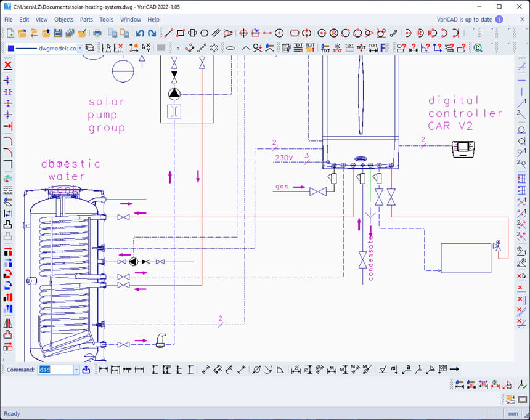
Task: Click the crosshair axes tool icon
Action: coord(243,33)
